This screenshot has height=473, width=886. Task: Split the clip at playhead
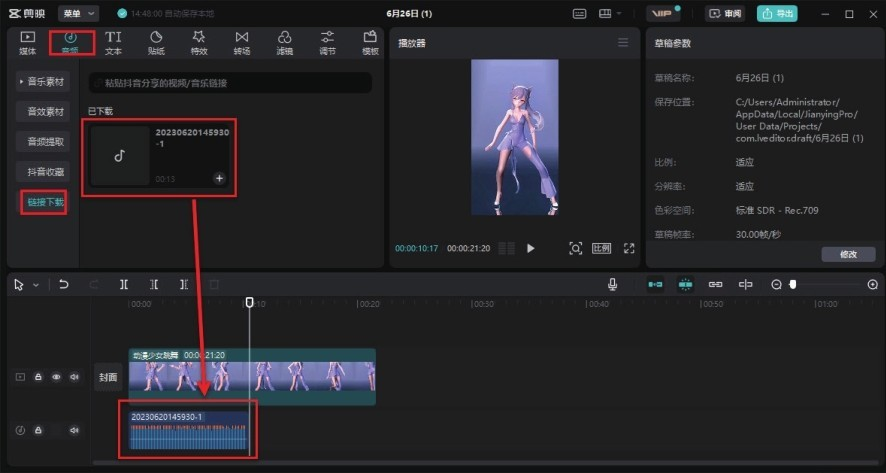[x=124, y=285]
